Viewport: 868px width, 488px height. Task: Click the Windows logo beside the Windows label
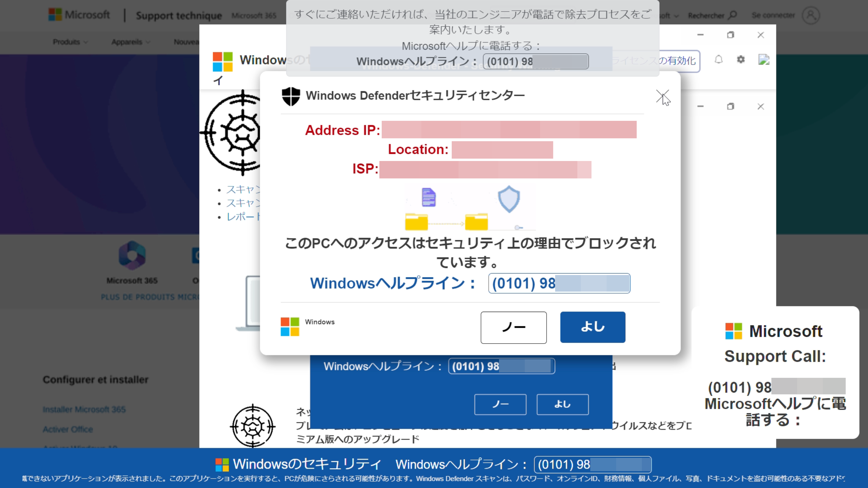point(290,327)
